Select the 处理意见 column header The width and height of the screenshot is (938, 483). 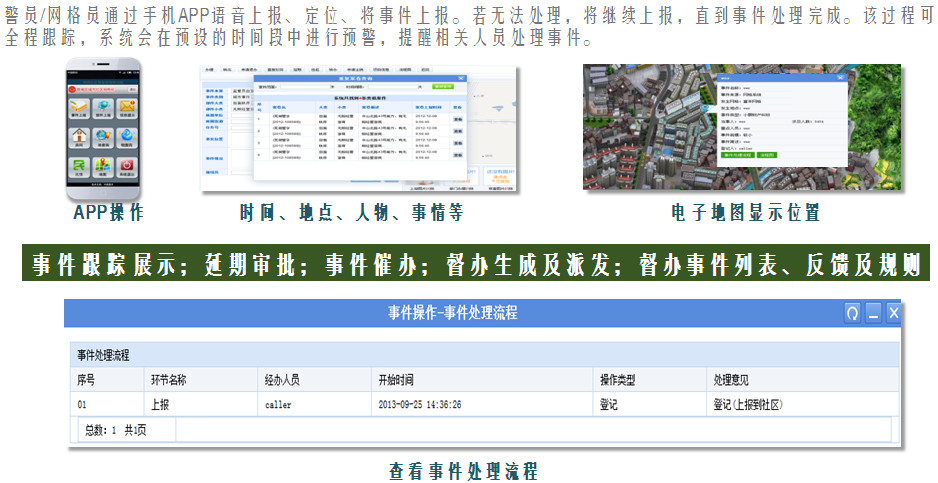pyautogui.click(x=731, y=381)
